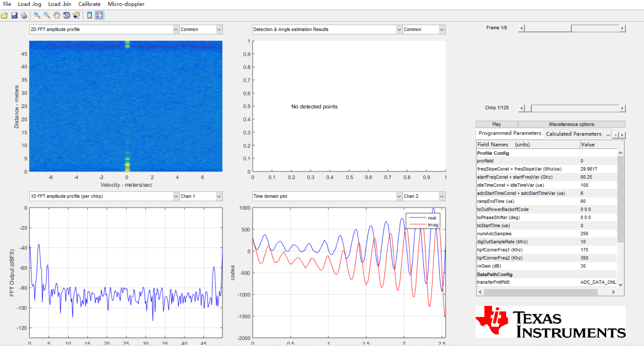Viewport: 644px width, 346px height.
Task: Click the parameter table scroll up arrow
Action: [620, 153]
